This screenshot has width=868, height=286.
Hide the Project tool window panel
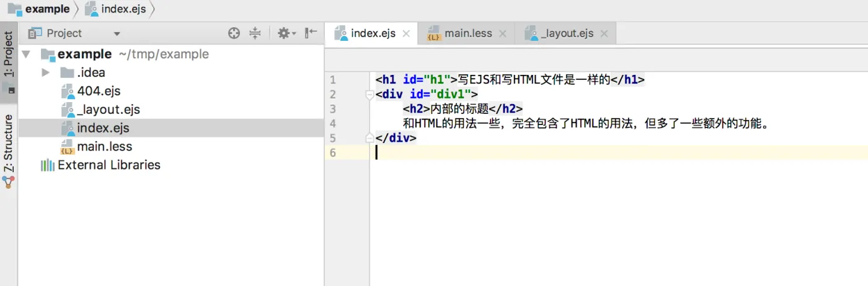[x=311, y=33]
